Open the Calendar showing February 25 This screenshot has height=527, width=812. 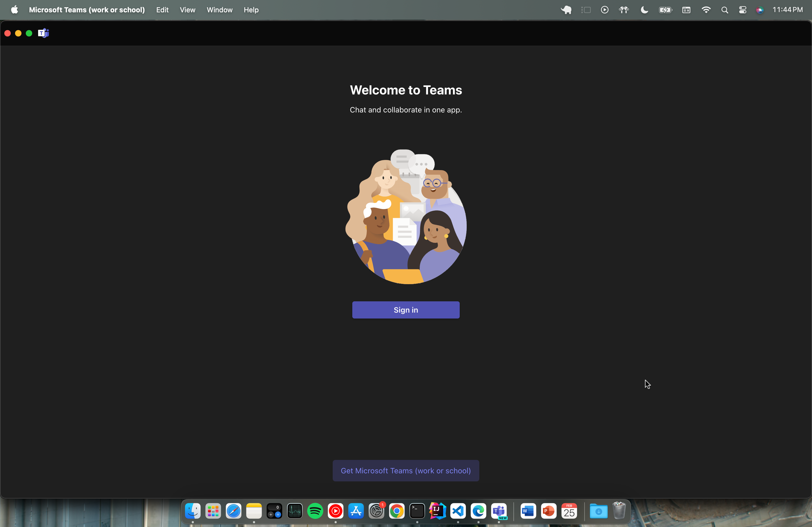coord(570,511)
